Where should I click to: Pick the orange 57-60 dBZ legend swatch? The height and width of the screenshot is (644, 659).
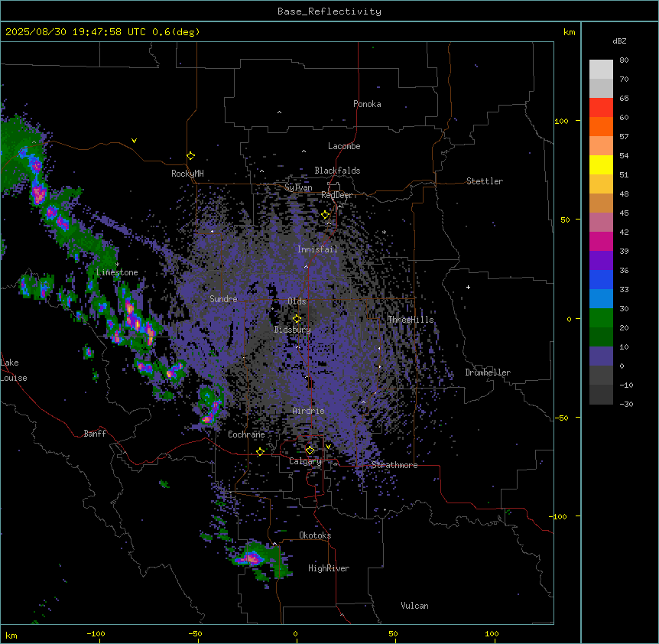click(x=601, y=126)
